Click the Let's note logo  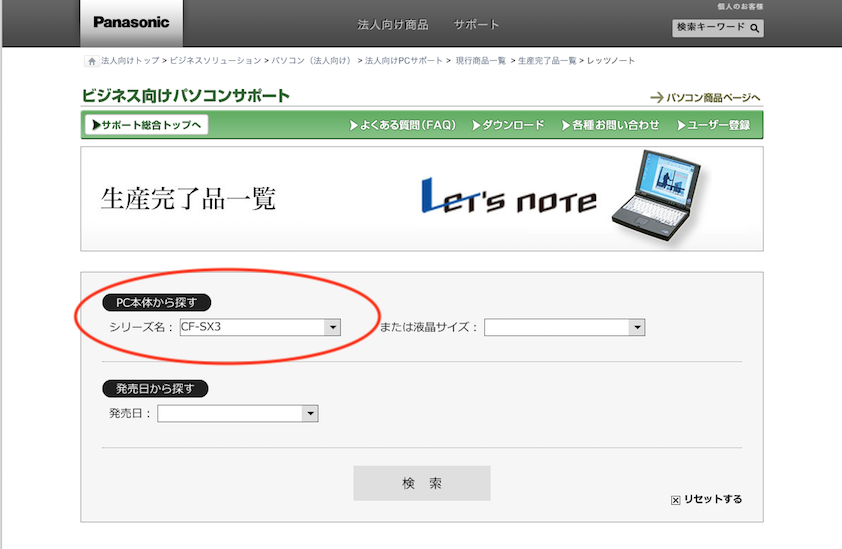pos(509,197)
